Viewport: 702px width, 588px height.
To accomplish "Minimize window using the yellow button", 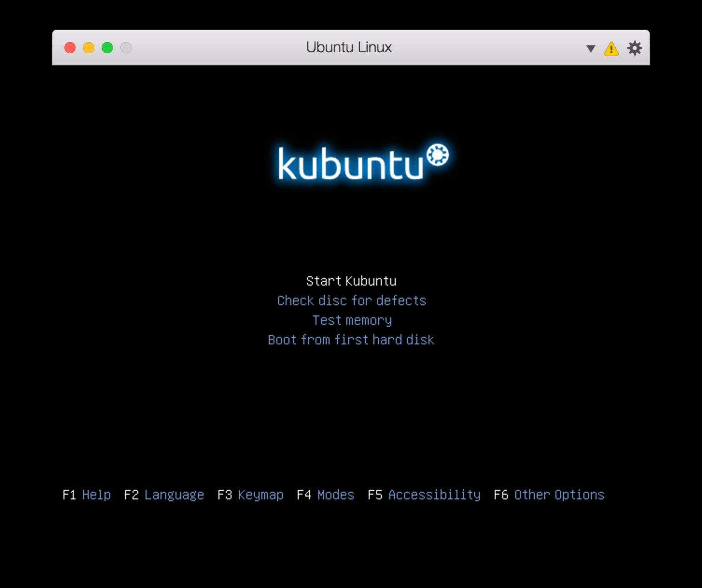I will (89, 48).
